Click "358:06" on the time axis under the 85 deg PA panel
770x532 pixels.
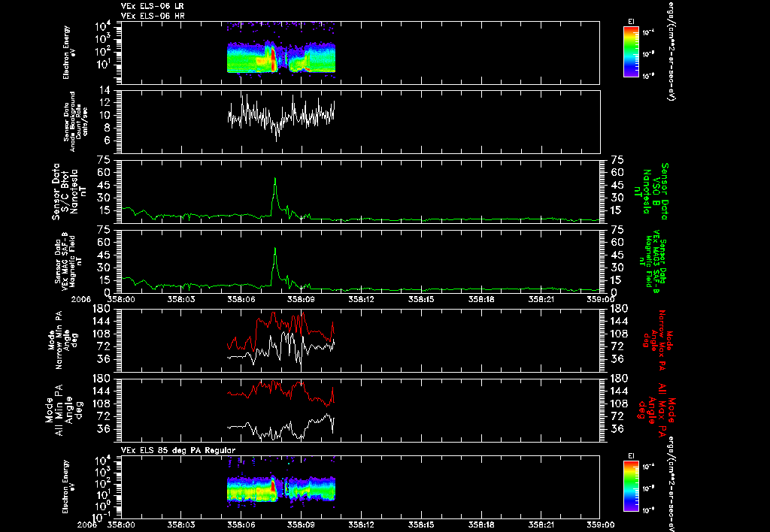point(241,524)
